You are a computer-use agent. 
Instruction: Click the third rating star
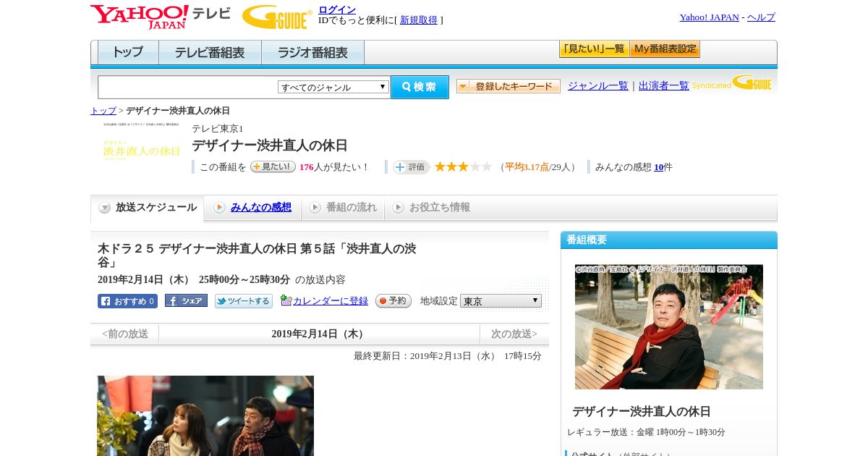pos(463,166)
